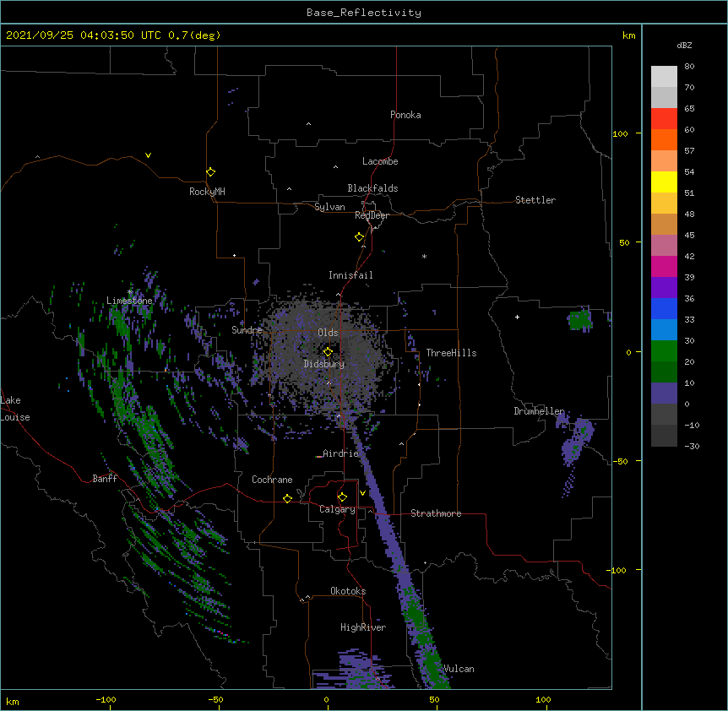Screen dimensions: 728x711
Task: Click the red 65 dBZ legend swatch
Action: tap(664, 119)
